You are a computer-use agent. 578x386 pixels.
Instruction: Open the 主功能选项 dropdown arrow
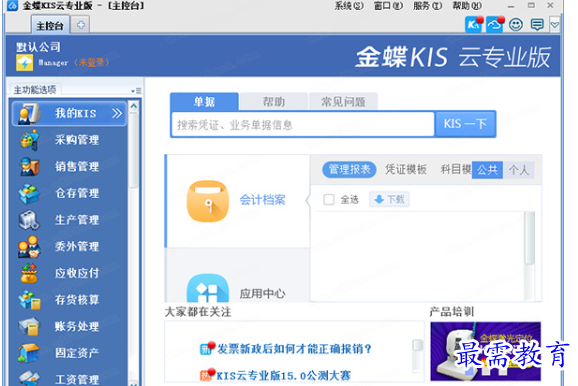(x=136, y=90)
